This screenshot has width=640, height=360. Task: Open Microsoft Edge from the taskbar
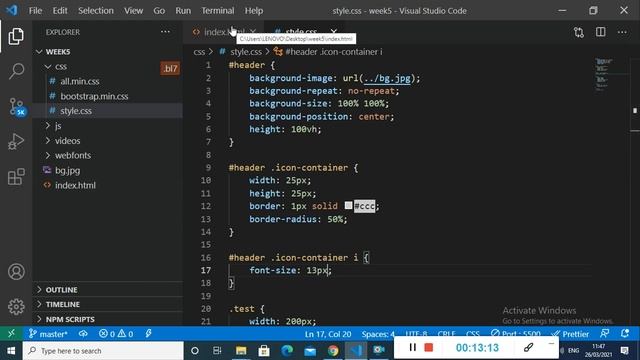click(287, 350)
